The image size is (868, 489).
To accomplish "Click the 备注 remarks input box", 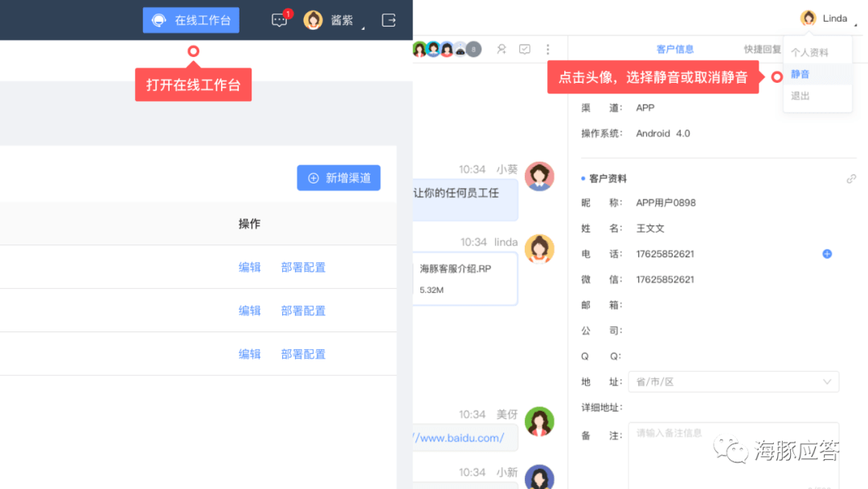I will (734, 456).
